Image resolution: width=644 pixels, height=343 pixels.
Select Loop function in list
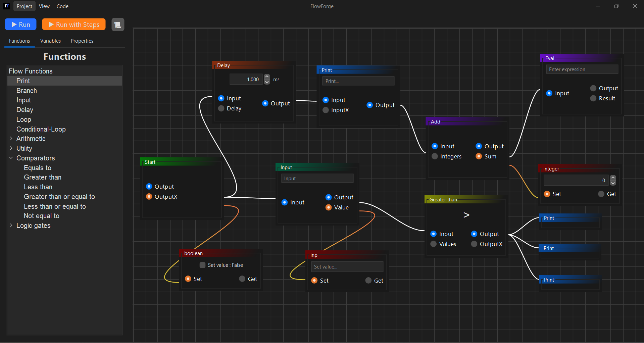pos(64,119)
